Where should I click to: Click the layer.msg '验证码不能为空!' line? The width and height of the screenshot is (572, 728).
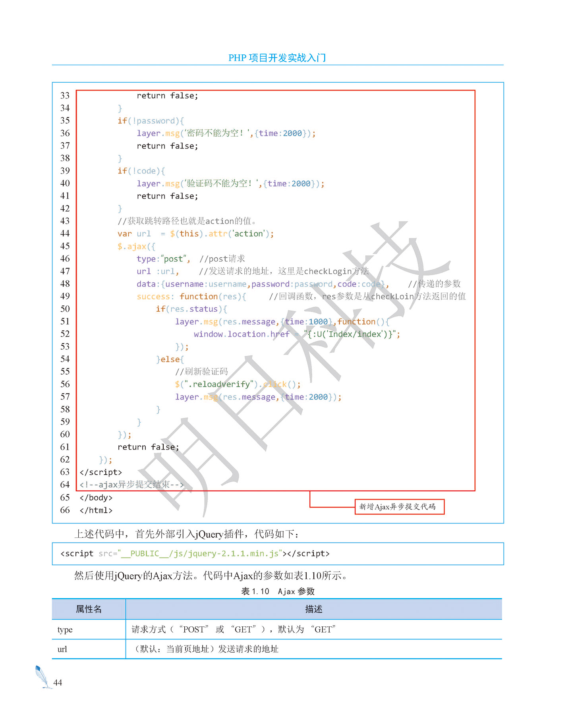click(230, 183)
